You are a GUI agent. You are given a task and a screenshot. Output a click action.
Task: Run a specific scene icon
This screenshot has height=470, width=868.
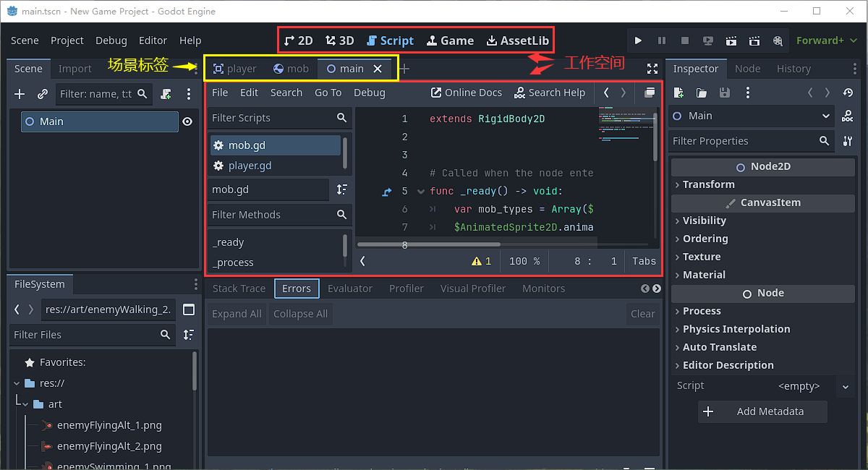click(754, 40)
